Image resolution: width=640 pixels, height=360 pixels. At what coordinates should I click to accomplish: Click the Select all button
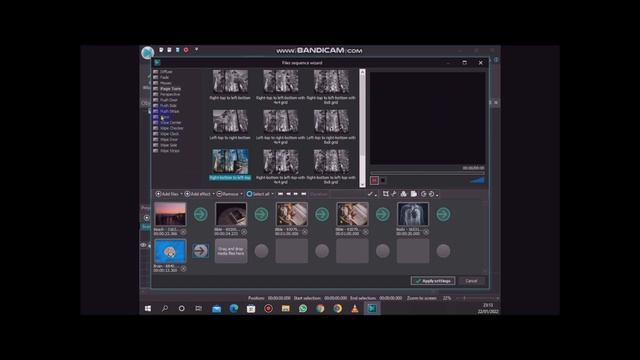[x=258, y=194]
